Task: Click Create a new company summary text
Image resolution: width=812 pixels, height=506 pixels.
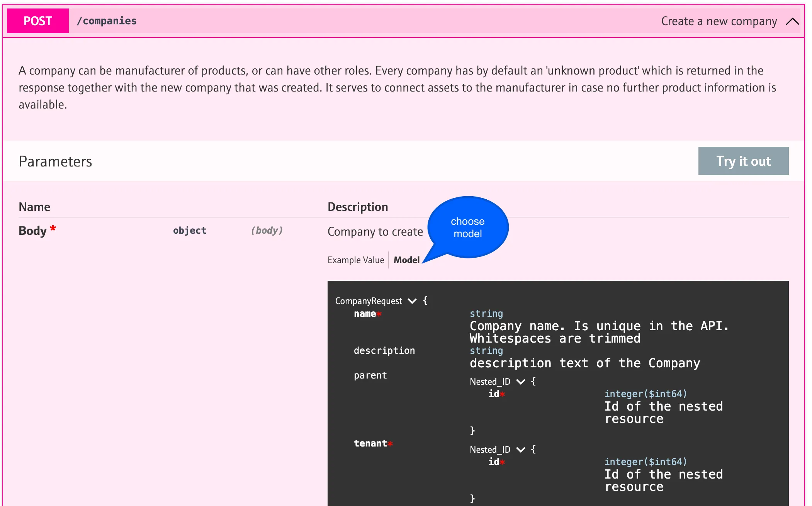Action: tap(719, 21)
